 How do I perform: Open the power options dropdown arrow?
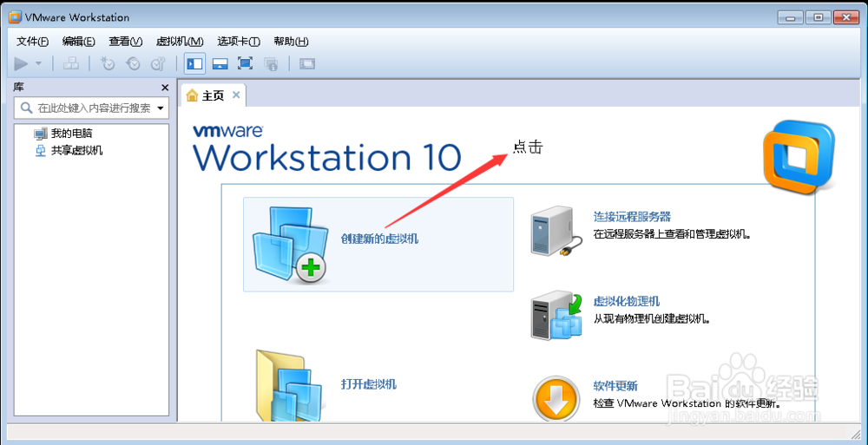click(x=38, y=63)
